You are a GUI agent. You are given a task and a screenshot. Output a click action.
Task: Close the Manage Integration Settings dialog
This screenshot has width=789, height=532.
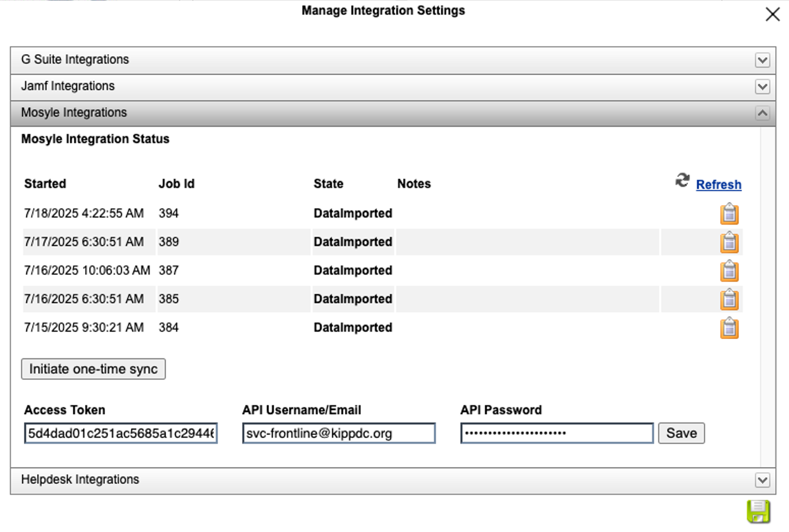pos(772,14)
